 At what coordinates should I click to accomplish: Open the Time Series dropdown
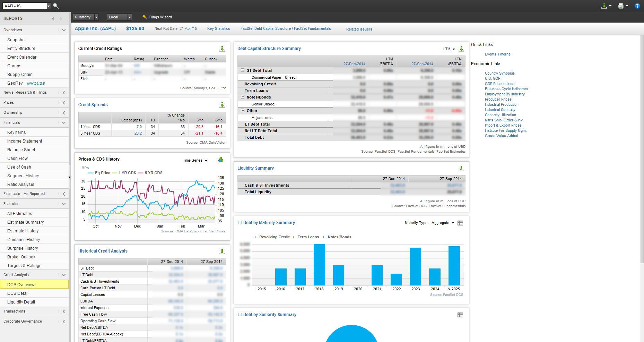click(x=195, y=161)
